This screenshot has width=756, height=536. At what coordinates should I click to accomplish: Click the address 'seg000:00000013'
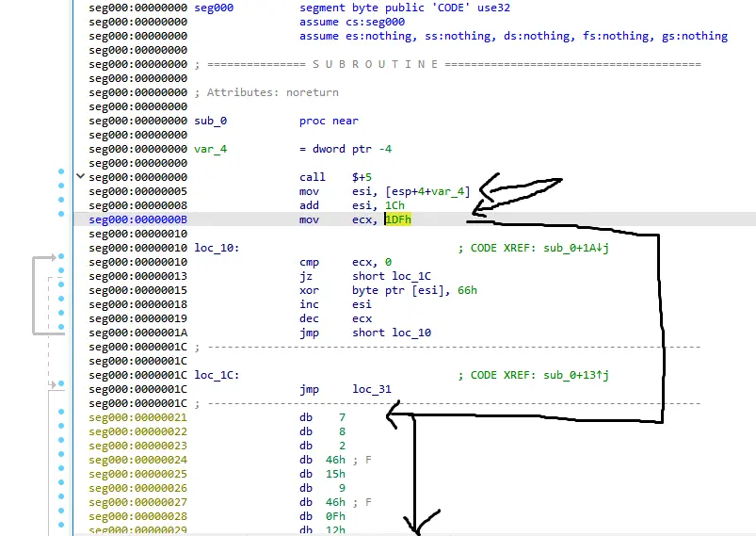coord(137,276)
